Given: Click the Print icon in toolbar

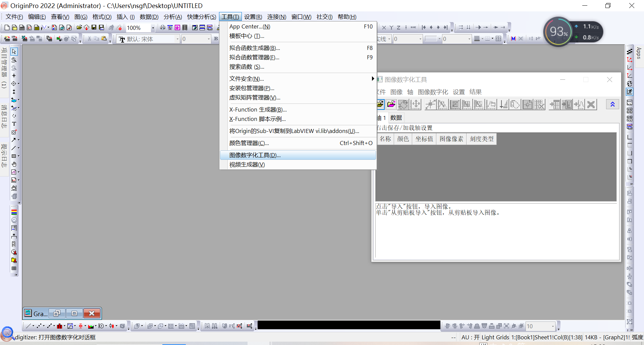Looking at the screenshot, I should click(163, 27).
